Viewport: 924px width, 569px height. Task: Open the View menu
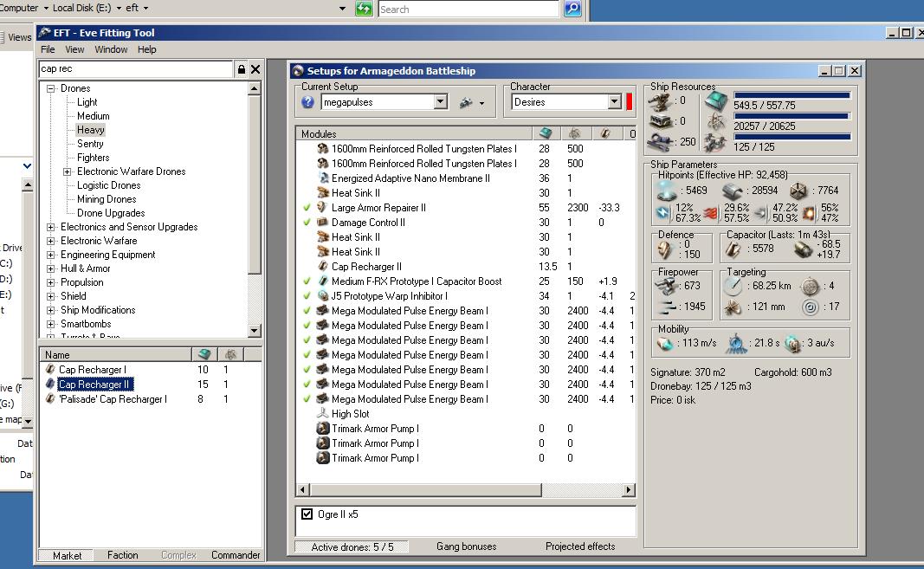(74, 49)
